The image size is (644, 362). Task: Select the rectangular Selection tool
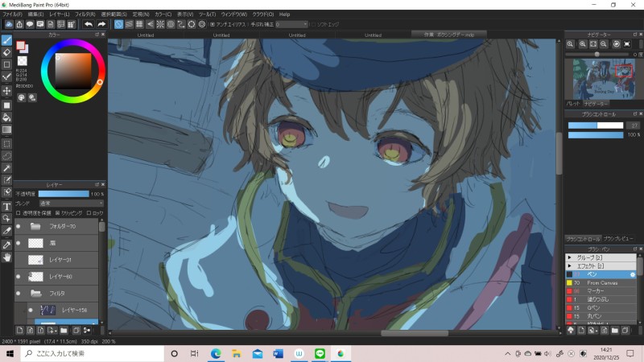pos(6,144)
